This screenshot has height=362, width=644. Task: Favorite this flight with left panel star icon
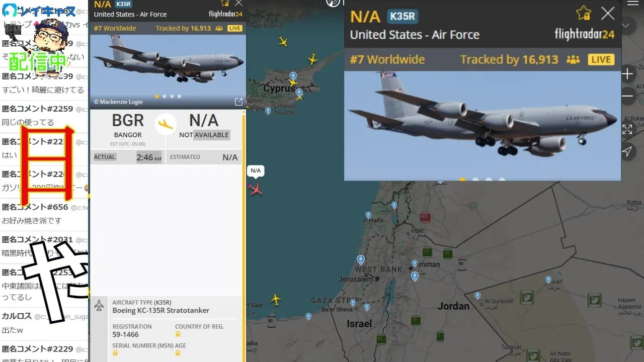point(225,4)
